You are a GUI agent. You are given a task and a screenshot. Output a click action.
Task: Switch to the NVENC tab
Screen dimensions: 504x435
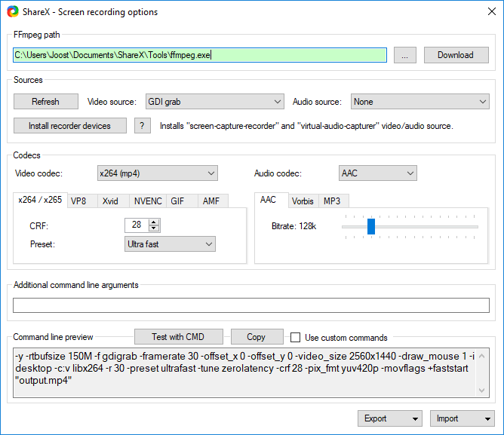coord(147,201)
